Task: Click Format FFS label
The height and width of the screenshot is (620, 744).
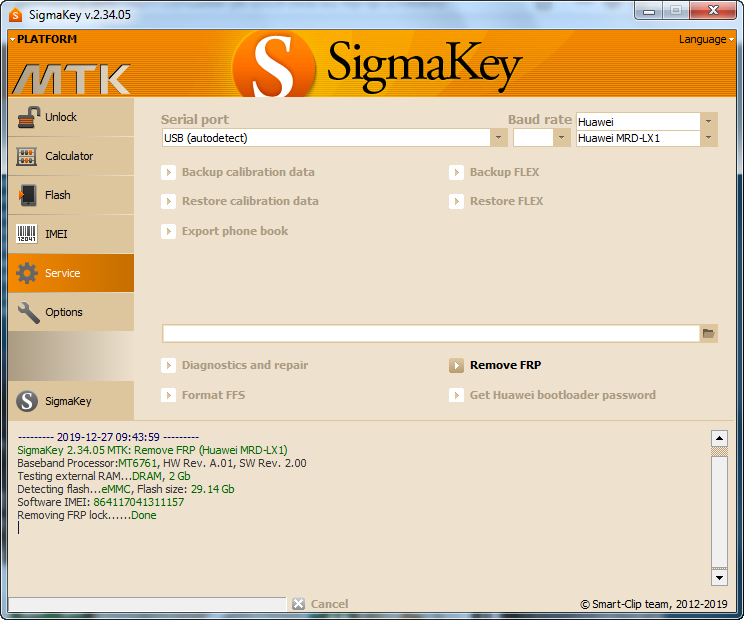Action: tap(214, 395)
